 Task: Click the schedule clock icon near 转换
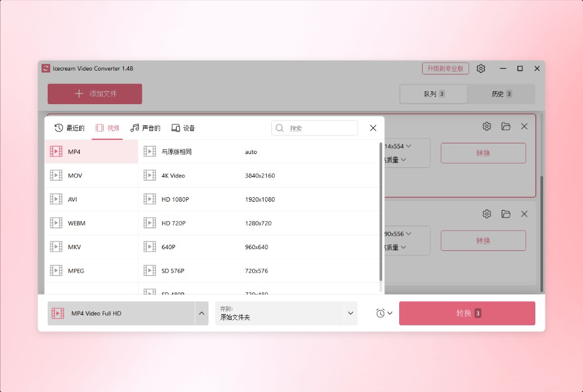coord(380,313)
